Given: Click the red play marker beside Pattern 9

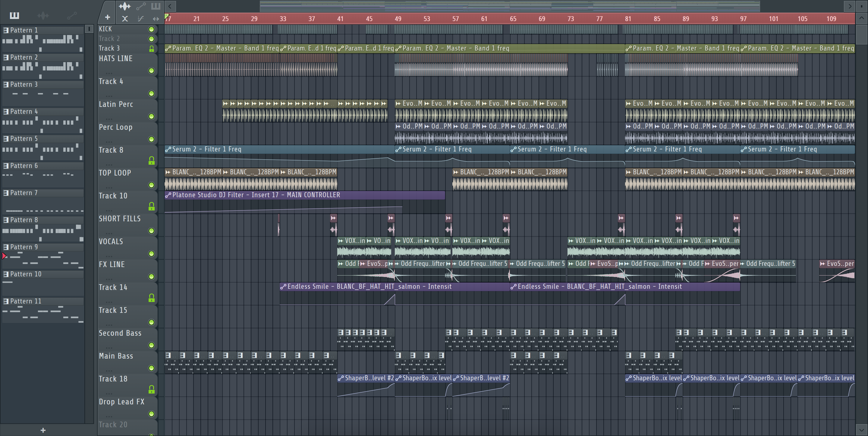Looking at the screenshot, I should (x=4, y=256).
